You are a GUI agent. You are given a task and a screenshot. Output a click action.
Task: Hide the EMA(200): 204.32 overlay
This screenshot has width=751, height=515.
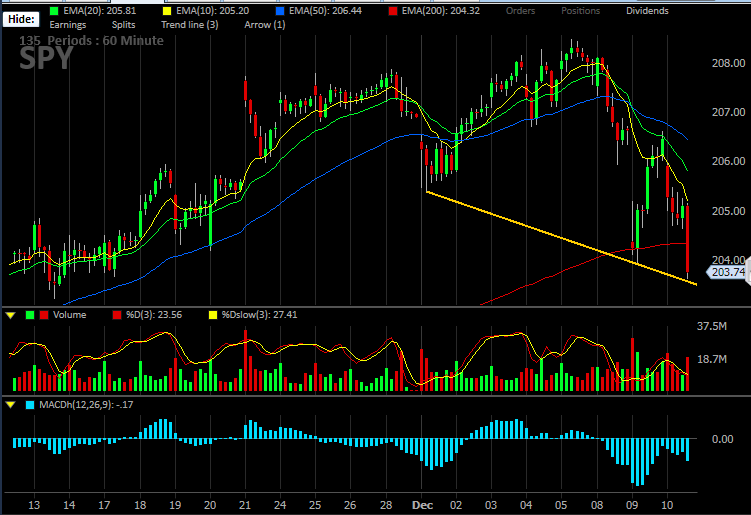tap(441, 11)
